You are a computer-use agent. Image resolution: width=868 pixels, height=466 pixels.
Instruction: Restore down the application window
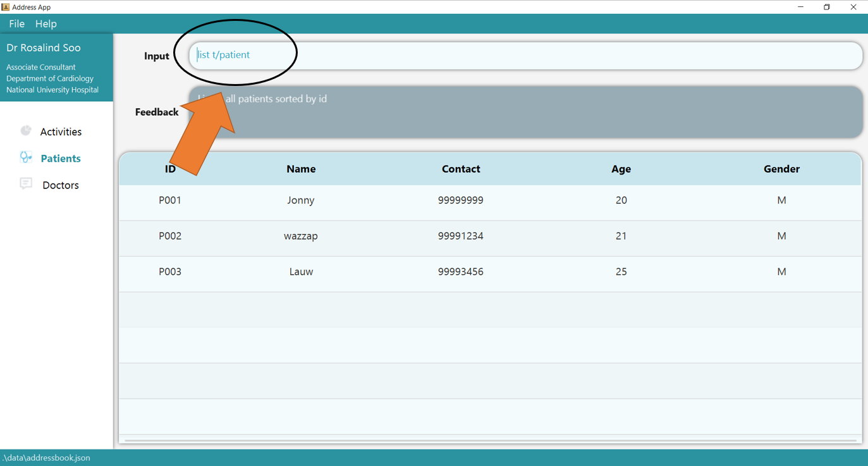click(x=827, y=7)
